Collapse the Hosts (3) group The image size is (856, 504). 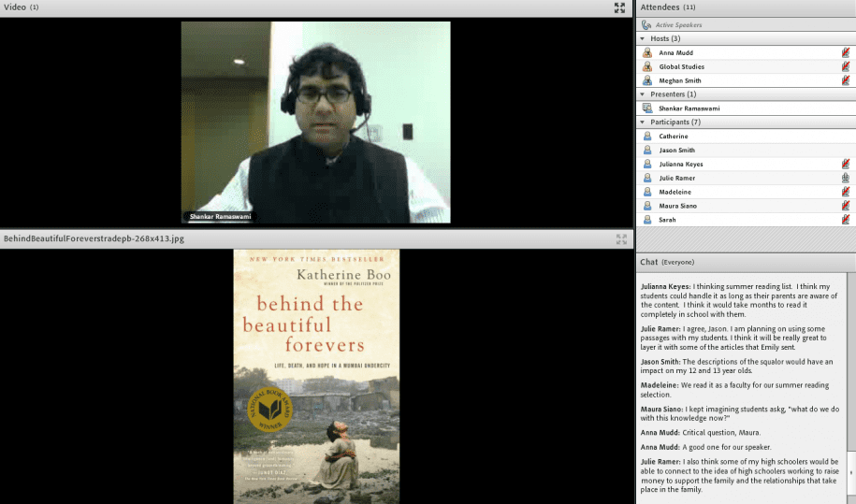click(642, 38)
